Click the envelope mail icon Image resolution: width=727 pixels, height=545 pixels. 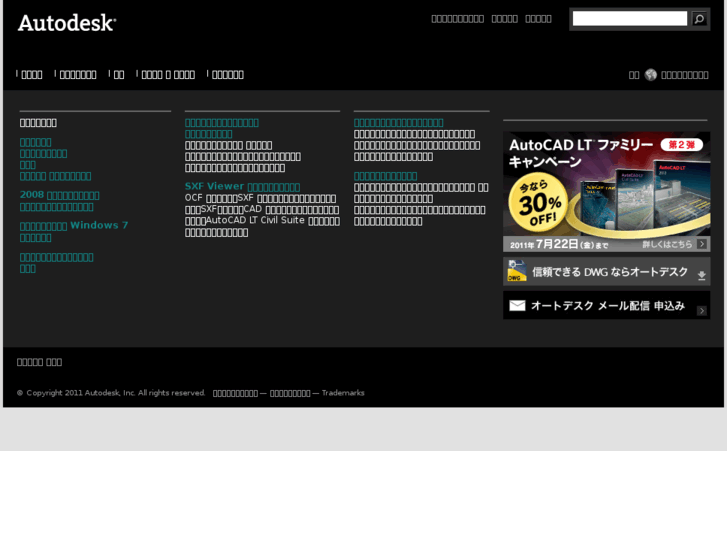tap(517, 305)
